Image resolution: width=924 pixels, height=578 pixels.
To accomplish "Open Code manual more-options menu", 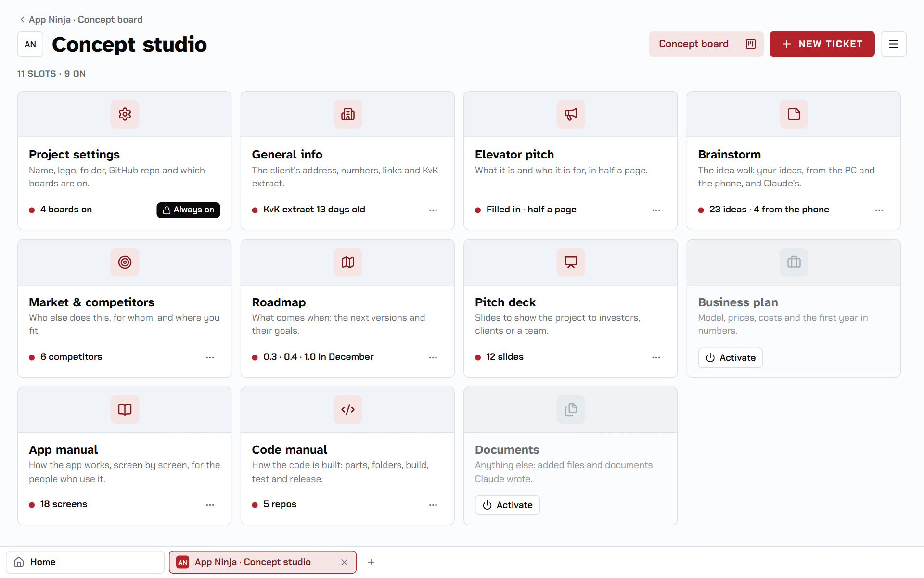I will click(433, 505).
